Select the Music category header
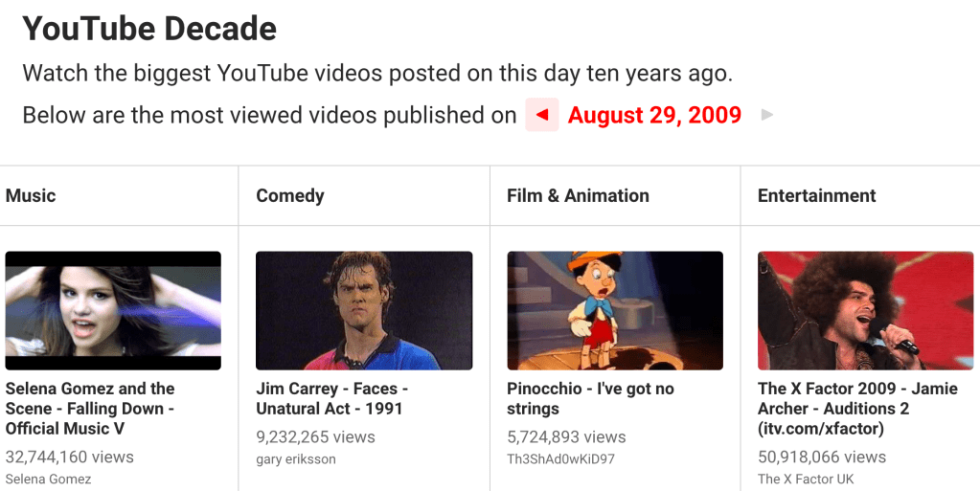 point(31,196)
